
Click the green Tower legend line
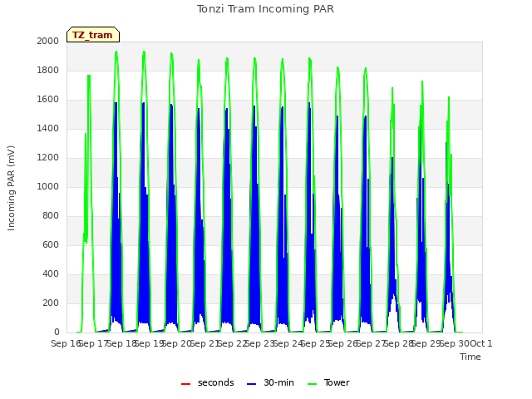pos(312,384)
